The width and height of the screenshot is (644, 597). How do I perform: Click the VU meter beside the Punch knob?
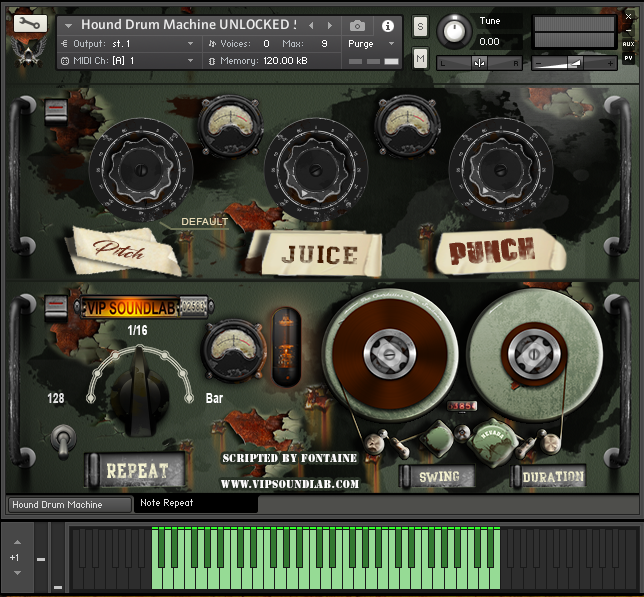[407, 126]
